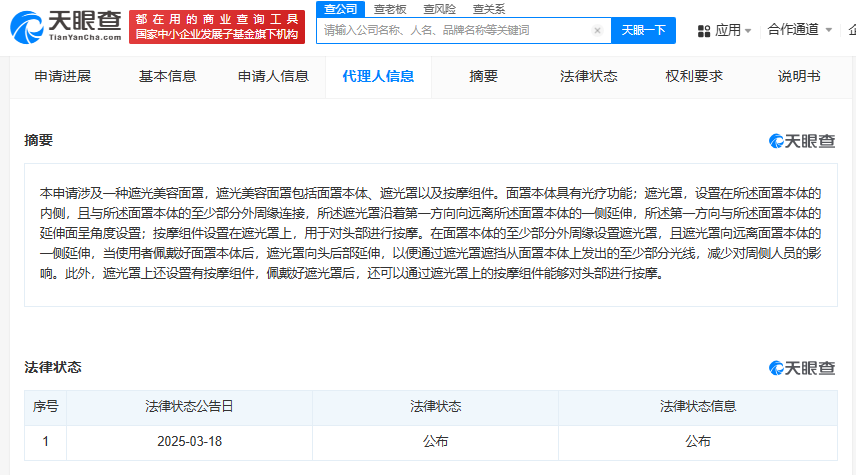Click the abstract paragraph text
Viewport: 856px width, 475px height.
[x=430, y=233]
